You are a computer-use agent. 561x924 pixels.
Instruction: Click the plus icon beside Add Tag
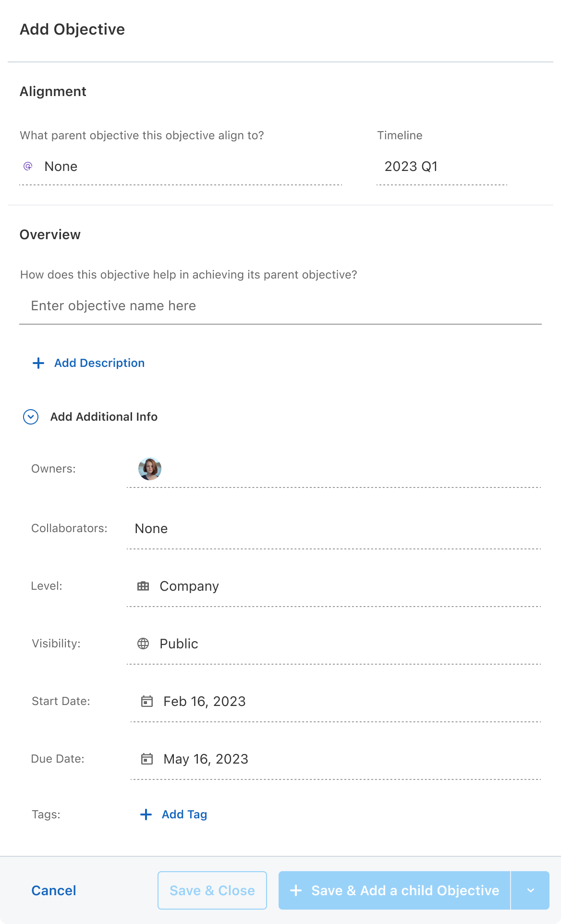[x=146, y=815]
